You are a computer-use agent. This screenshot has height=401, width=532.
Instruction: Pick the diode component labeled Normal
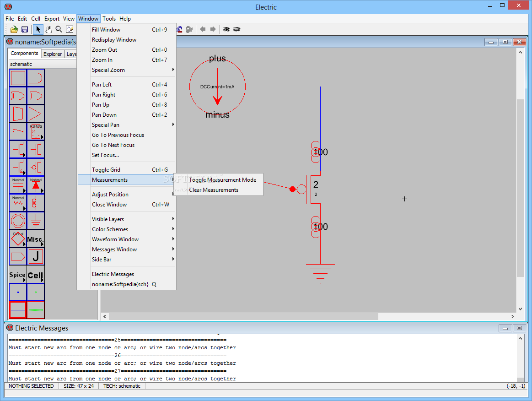click(x=36, y=185)
